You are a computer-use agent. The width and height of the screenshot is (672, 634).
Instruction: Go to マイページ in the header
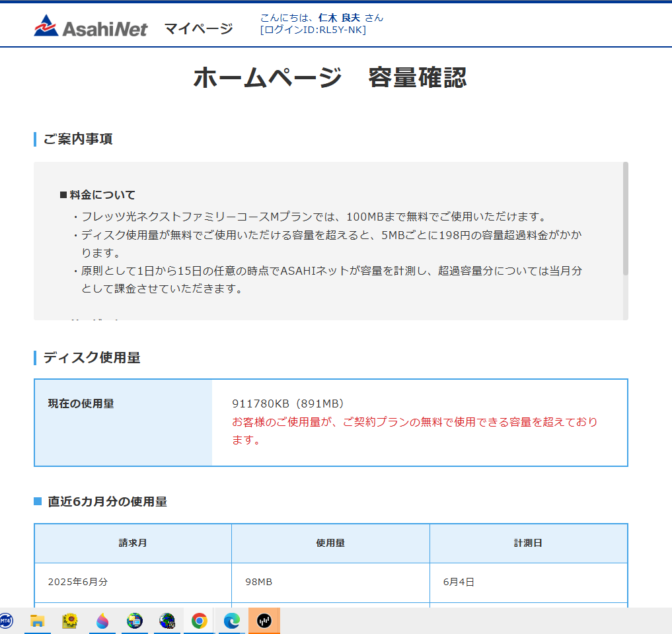pyautogui.click(x=198, y=28)
